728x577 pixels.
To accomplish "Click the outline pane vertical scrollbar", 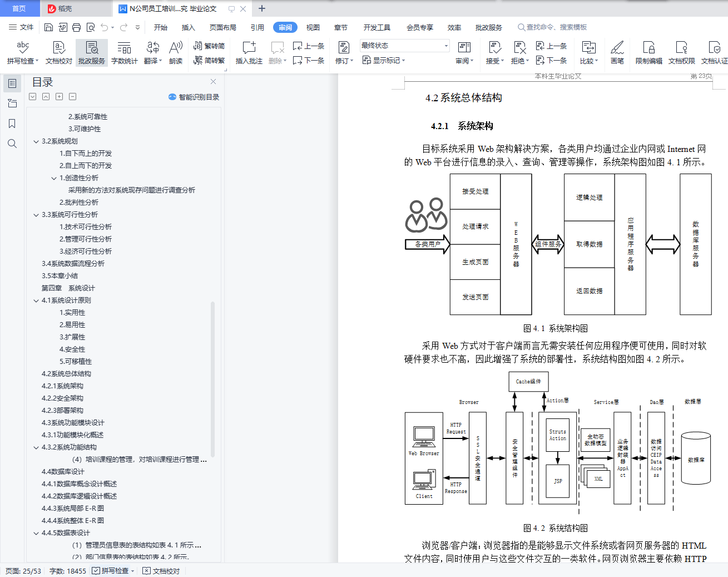I will (212, 378).
